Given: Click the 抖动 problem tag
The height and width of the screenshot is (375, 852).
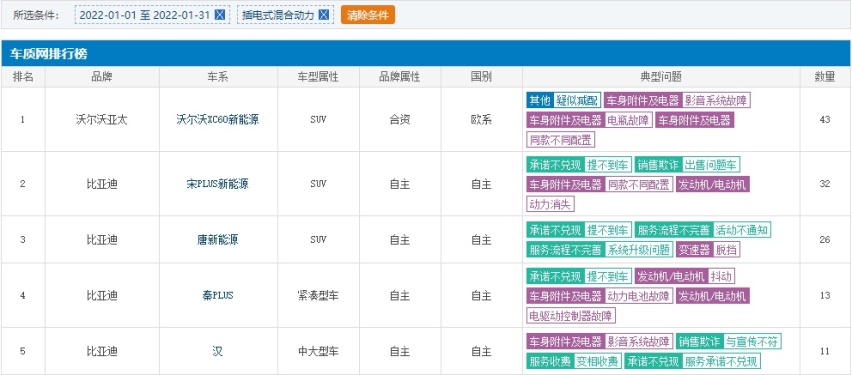Looking at the screenshot, I should tap(722, 277).
